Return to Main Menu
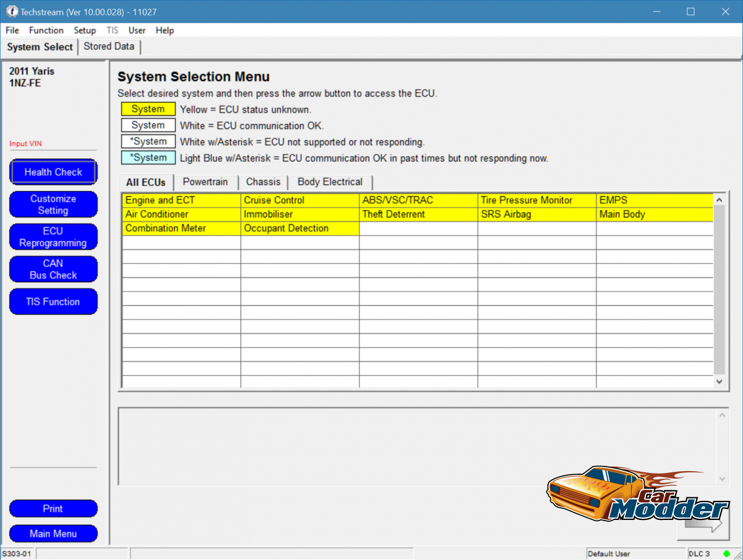The width and height of the screenshot is (743, 560). pos(53,533)
